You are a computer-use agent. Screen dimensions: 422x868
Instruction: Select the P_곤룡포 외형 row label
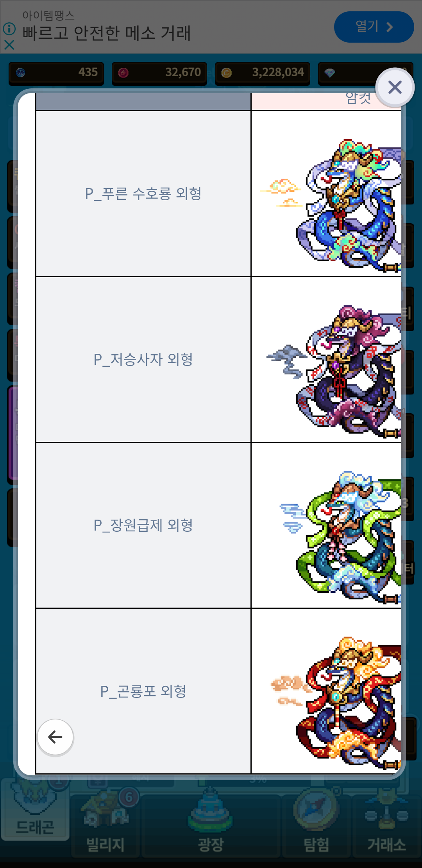point(143,691)
